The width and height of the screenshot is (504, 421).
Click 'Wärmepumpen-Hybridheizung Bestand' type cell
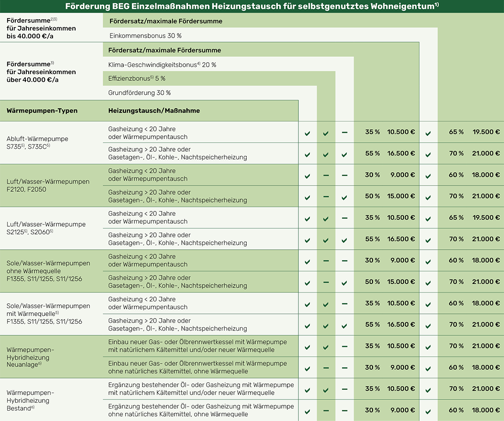click(30, 400)
